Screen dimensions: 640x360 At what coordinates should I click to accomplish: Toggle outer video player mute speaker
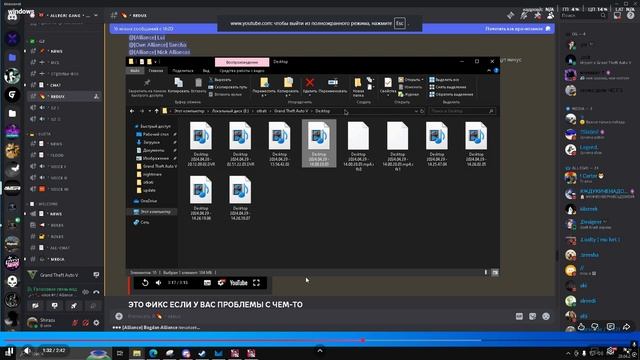point(27,351)
